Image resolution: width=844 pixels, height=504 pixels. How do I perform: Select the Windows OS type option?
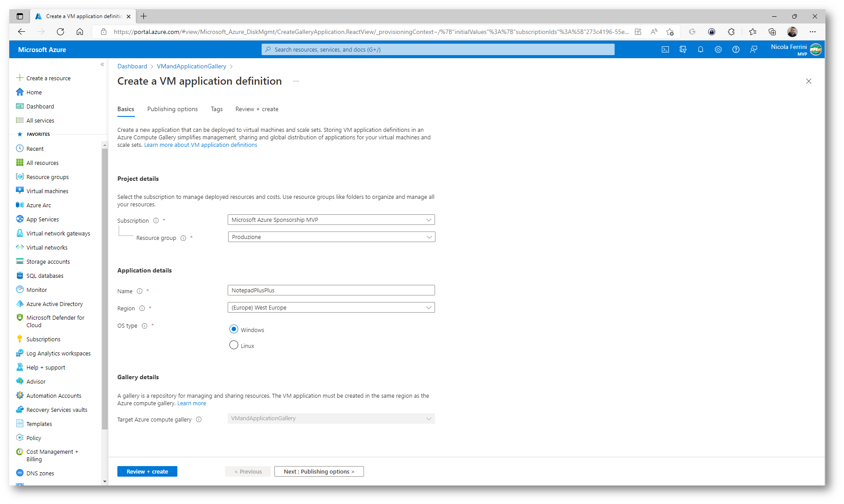(x=234, y=329)
